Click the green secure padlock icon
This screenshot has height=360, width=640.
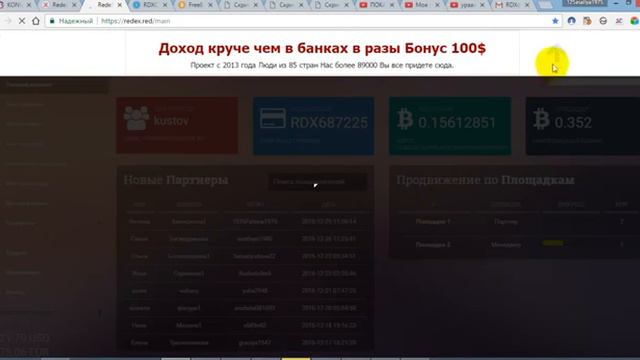52,21
